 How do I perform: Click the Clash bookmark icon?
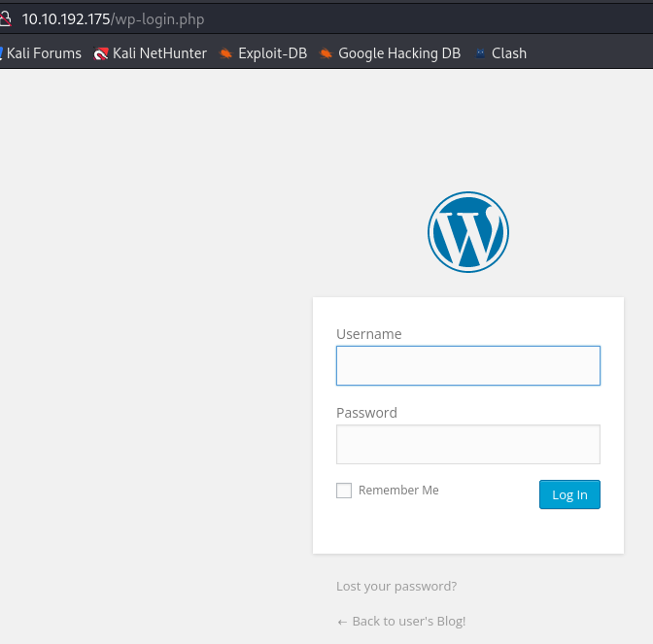point(480,53)
